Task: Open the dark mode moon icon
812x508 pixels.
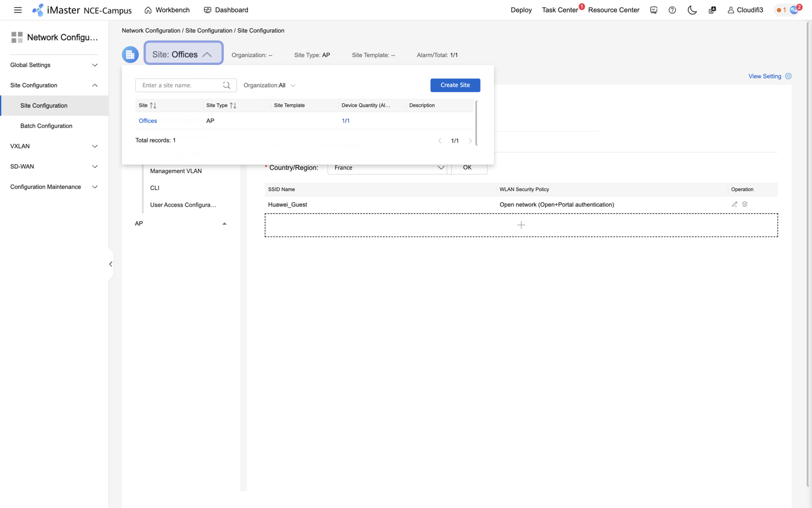Action: [692, 10]
